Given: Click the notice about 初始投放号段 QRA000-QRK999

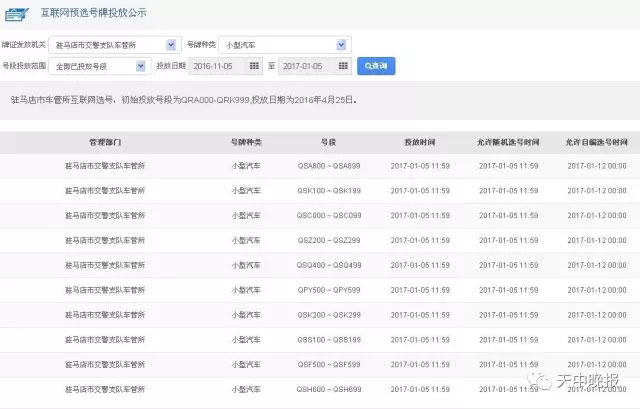Looking at the screenshot, I should (184, 100).
